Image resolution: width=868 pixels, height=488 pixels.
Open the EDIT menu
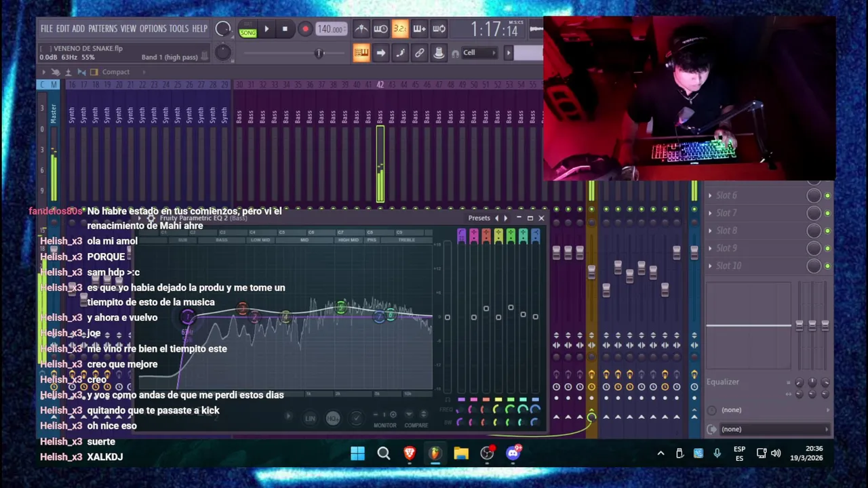tap(62, 29)
